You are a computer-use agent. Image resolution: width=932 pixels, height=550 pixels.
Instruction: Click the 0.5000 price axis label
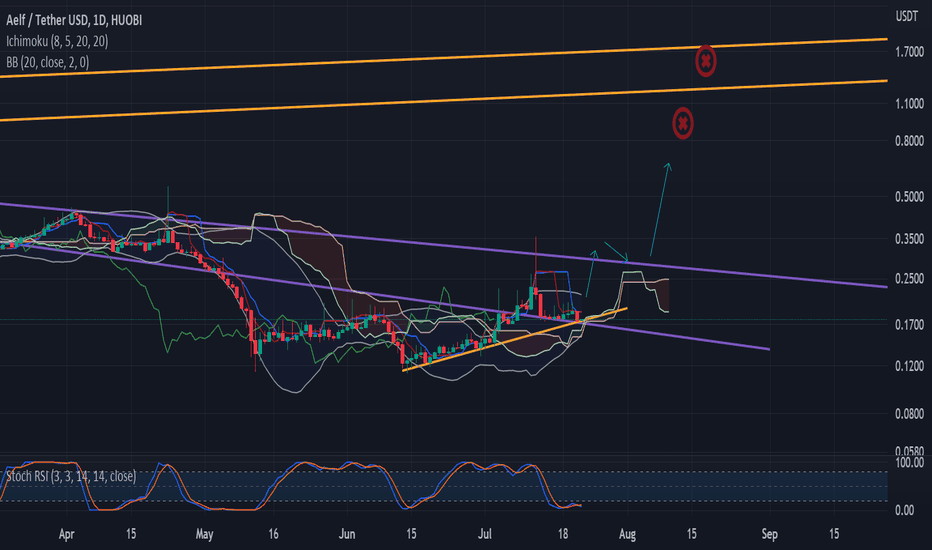click(909, 197)
